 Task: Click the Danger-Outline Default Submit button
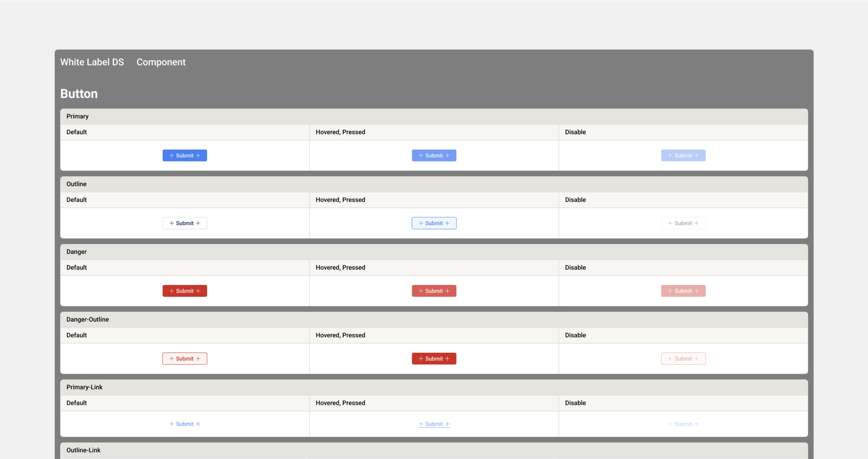(185, 358)
